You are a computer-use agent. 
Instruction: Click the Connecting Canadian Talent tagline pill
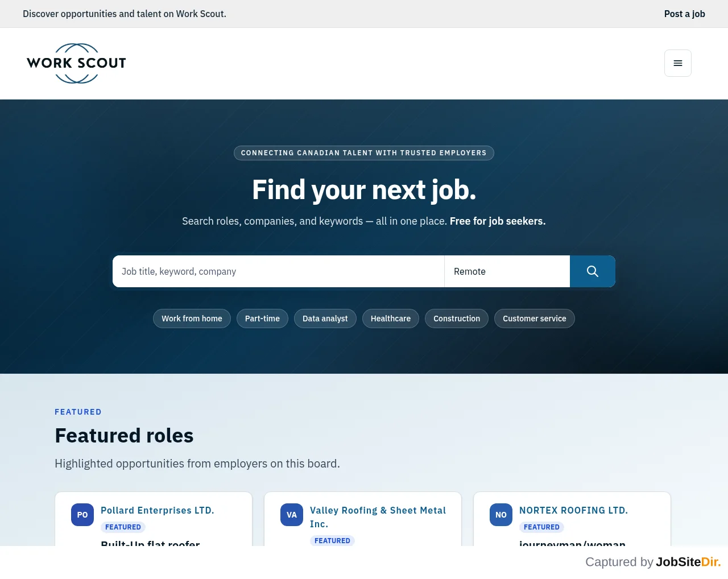point(364,153)
